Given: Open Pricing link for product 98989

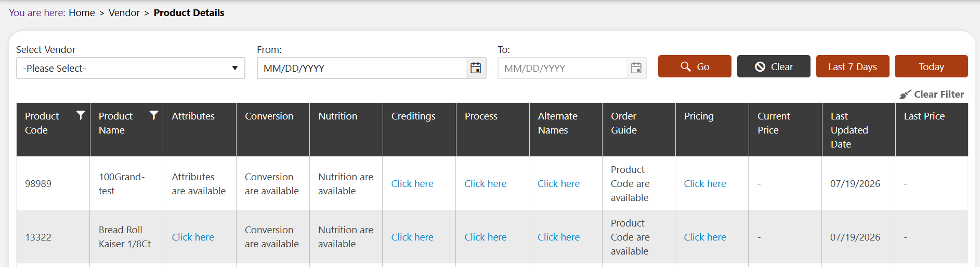Looking at the screenshot, I should pyautogui.click(x=705, y=183).
